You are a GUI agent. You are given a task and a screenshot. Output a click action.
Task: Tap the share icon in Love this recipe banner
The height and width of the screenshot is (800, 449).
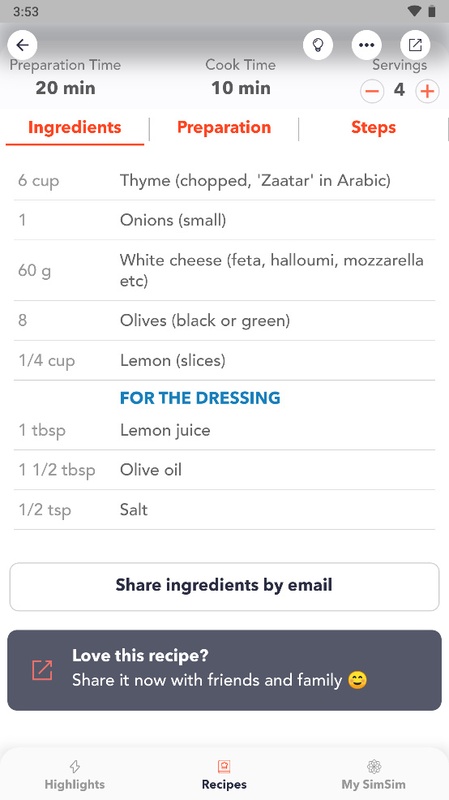click(42, 670)
